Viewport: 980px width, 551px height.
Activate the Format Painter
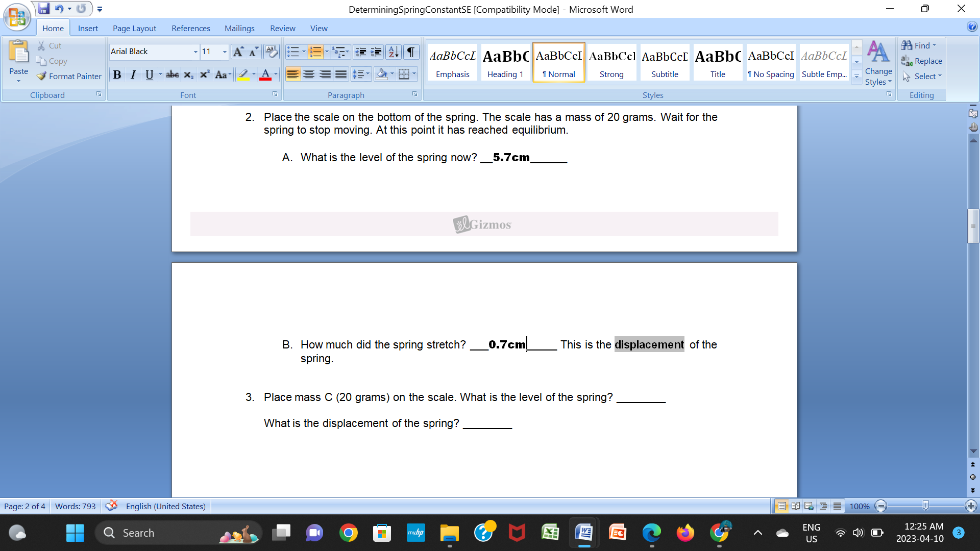(69, 76)
